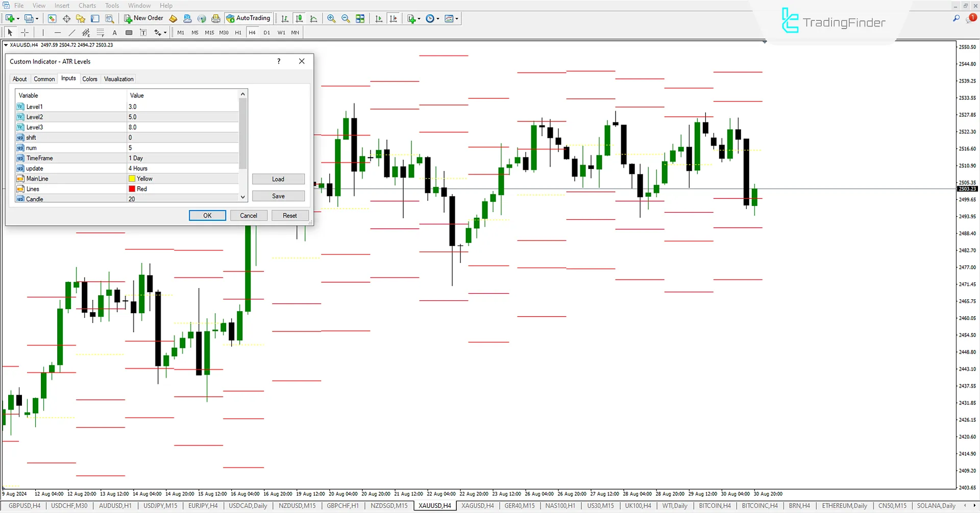This screenshot has width=980, height=513.
Task: Select the horizontal line drawing tool
Action: coord(58,32)
